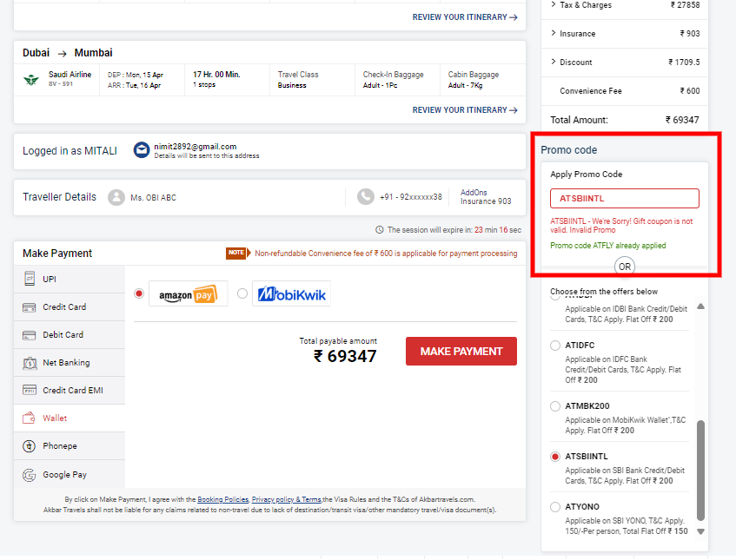This screenshot has width=736, height=560.
Task: Select the ATSBIINTL offer radio button
Action: 555,457
